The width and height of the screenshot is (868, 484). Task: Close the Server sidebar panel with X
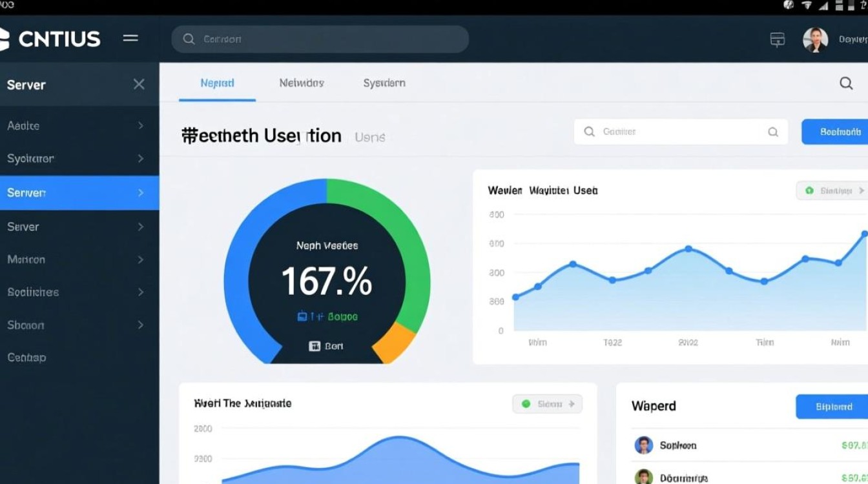139,84
